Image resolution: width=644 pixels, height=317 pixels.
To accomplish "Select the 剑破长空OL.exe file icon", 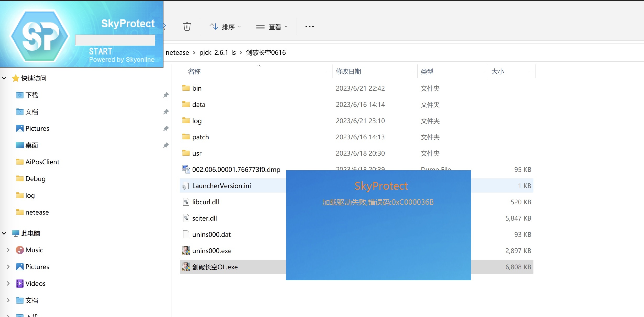I will 186,267.
